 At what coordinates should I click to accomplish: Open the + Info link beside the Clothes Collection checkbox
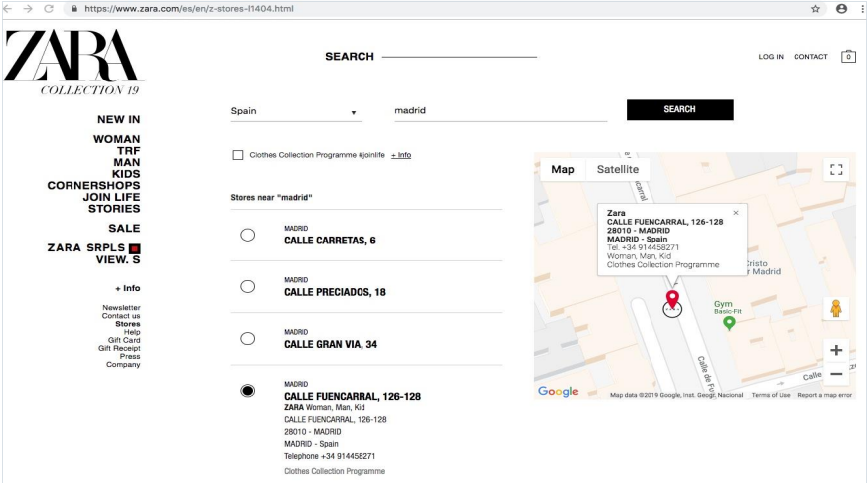[401, 155]
